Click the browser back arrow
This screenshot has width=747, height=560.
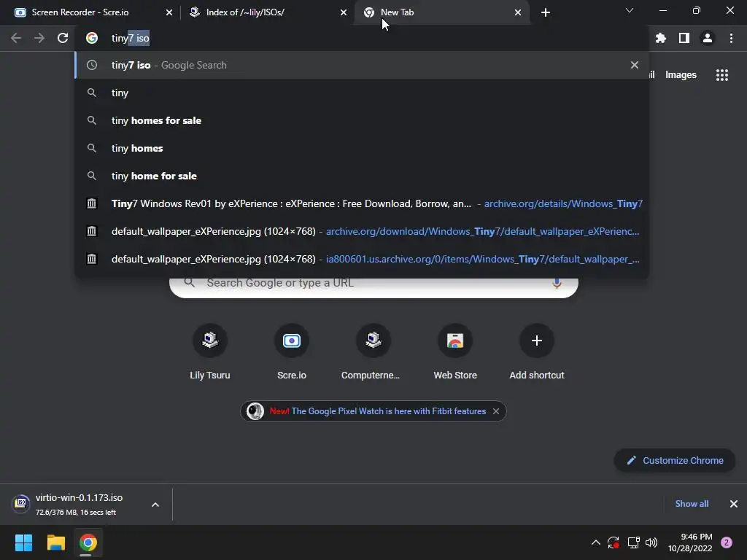click(16, 38)
